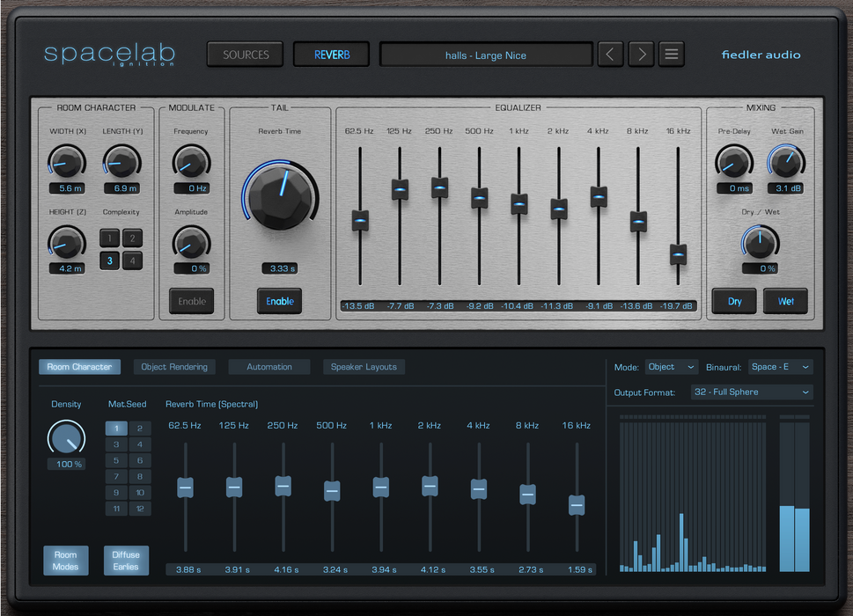The height and width of the screenshot is (616, 853).
Task: Enable the Modulate section
Action: (x=191, y=300)
